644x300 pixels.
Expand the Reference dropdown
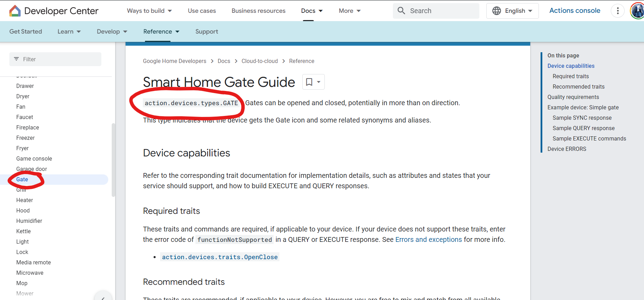point(162,31)
